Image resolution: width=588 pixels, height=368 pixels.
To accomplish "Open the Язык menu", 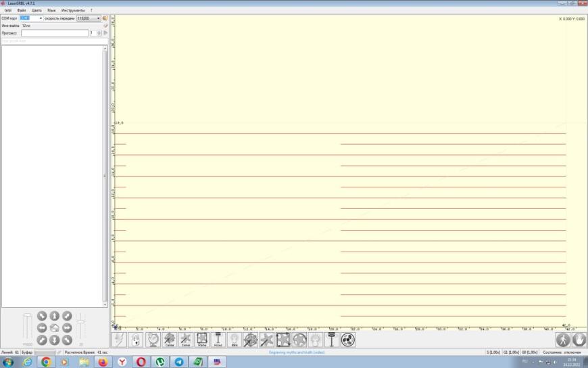I will click(x=51, y=10).
